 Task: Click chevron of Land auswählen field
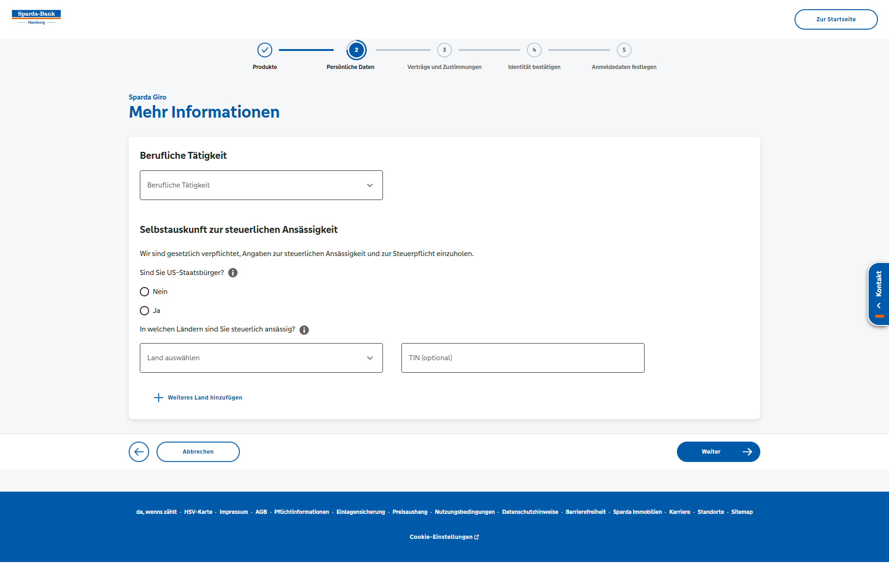click(x=370, y=358)
